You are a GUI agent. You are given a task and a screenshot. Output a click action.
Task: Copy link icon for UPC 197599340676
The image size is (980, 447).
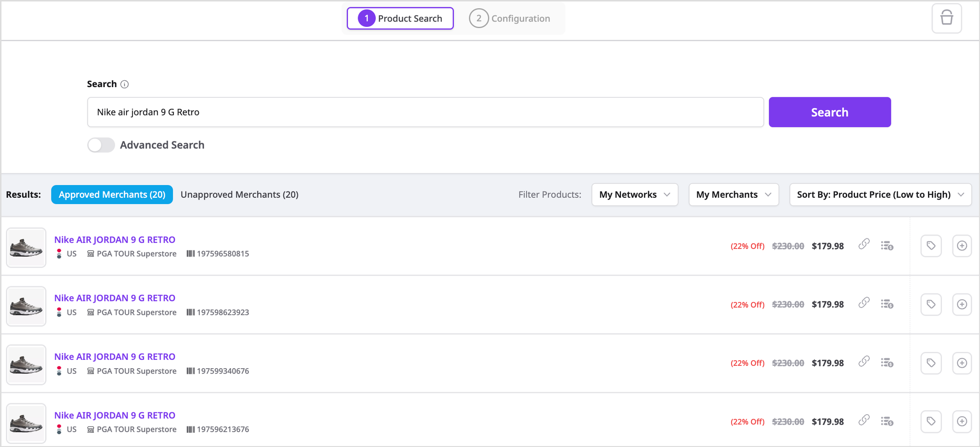(x=864, y=361)
